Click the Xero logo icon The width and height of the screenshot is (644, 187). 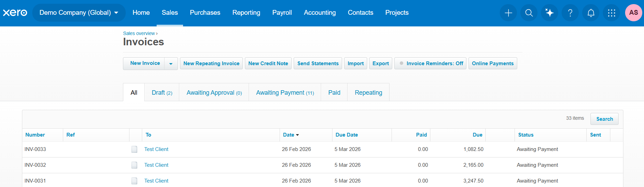tap(15, 13)
